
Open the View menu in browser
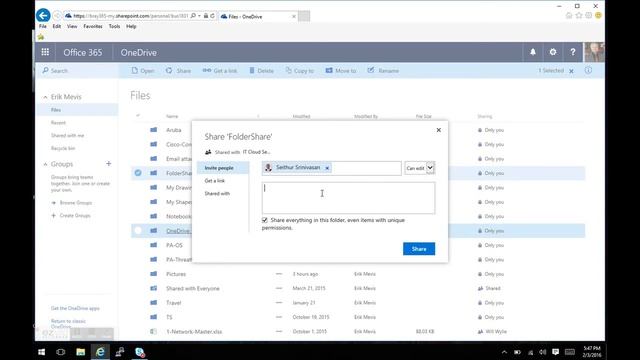72,26
